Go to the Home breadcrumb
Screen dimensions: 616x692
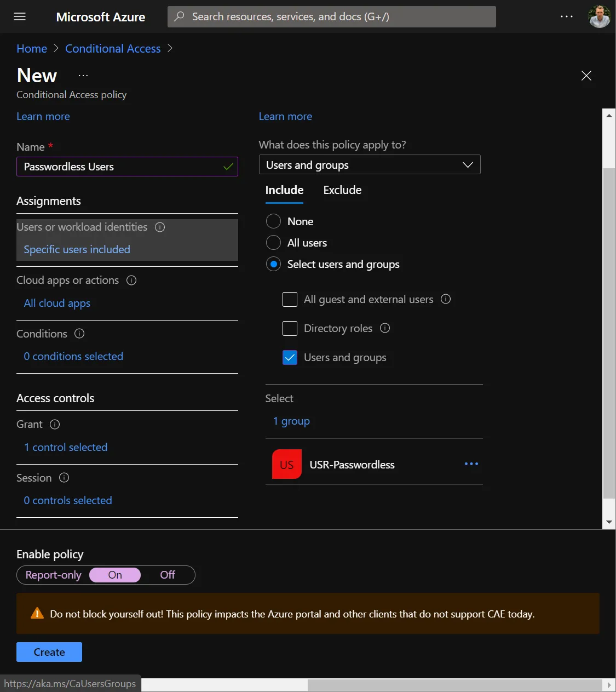[32, 48]
